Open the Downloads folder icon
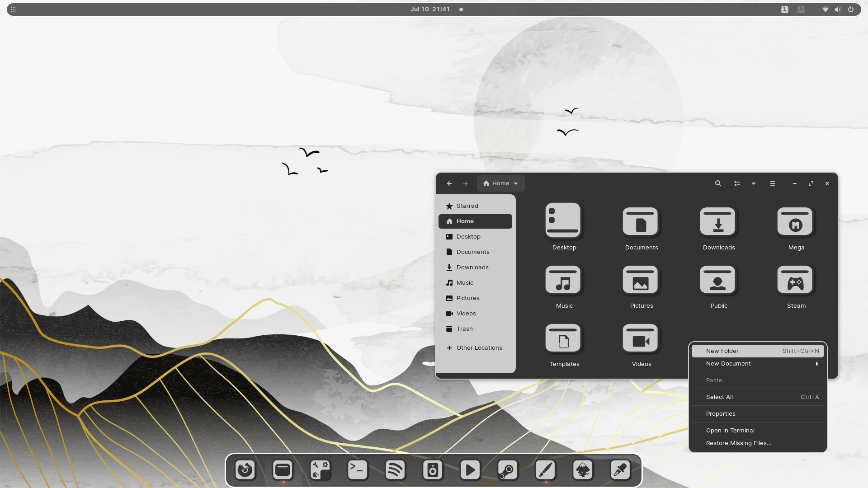 click(x=718, y=221)
